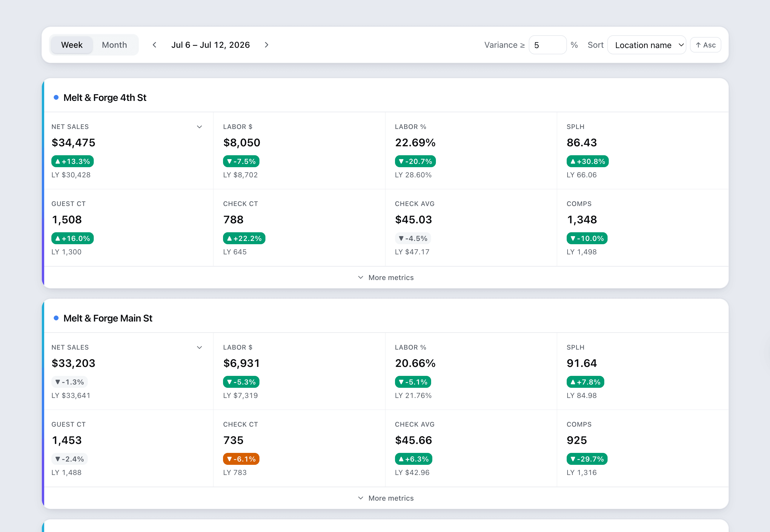Click the $33,203 net sales value
The height and width of the screenshot is (532, 770).
point(73,363)
